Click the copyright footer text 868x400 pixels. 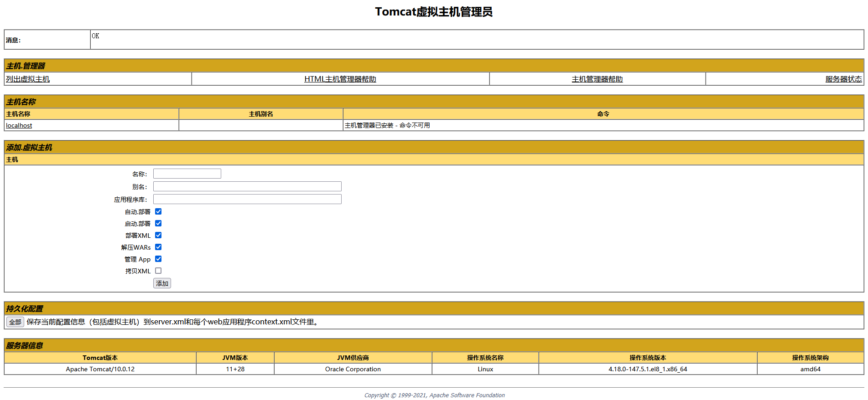tap(434, 395)
